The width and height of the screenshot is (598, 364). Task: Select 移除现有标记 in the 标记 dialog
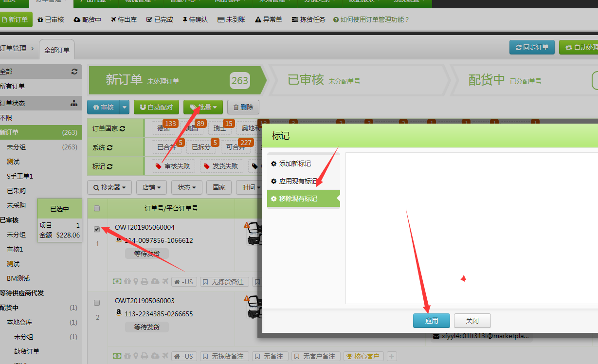pyautogui.click(x=304, y=199)
